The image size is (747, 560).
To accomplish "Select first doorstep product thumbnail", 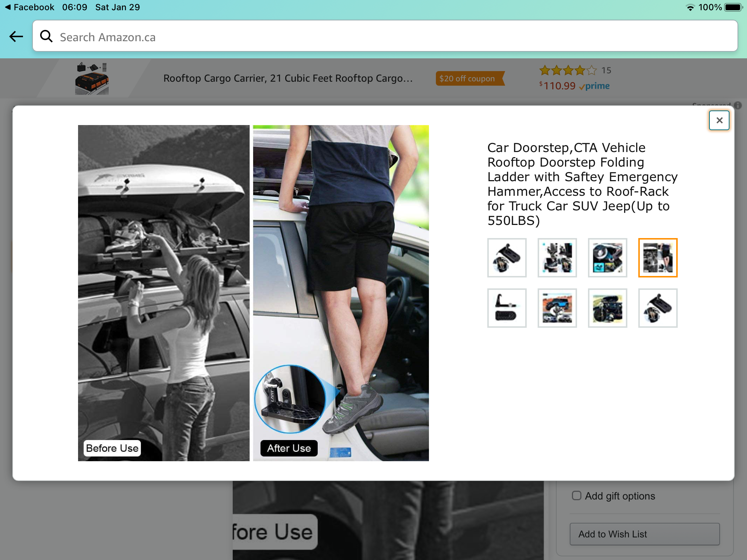I will coord(507,258).
